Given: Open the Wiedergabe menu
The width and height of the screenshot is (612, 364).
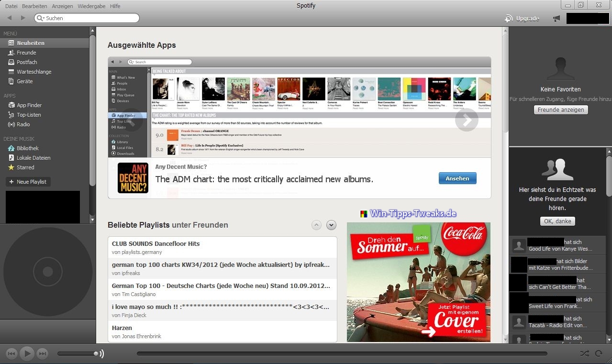Looking at the screenshot, I should pyautogui.click(x=91, y=6).
